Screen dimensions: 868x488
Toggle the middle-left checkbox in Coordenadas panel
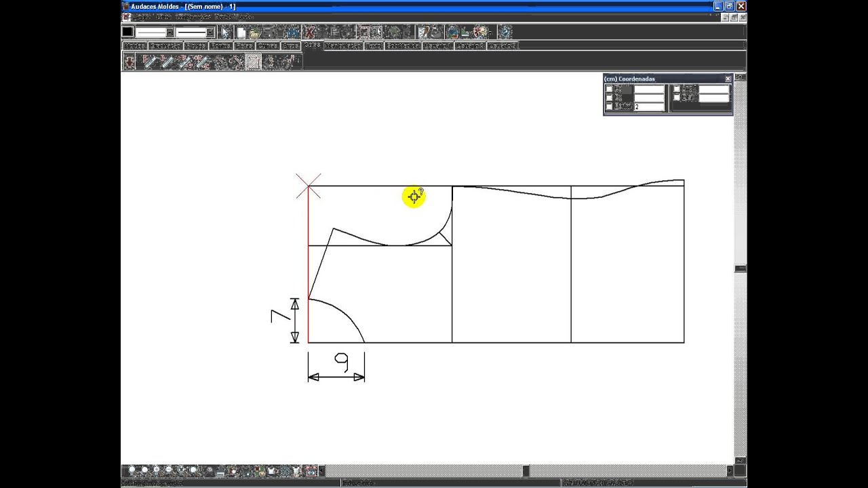[609, 98]
